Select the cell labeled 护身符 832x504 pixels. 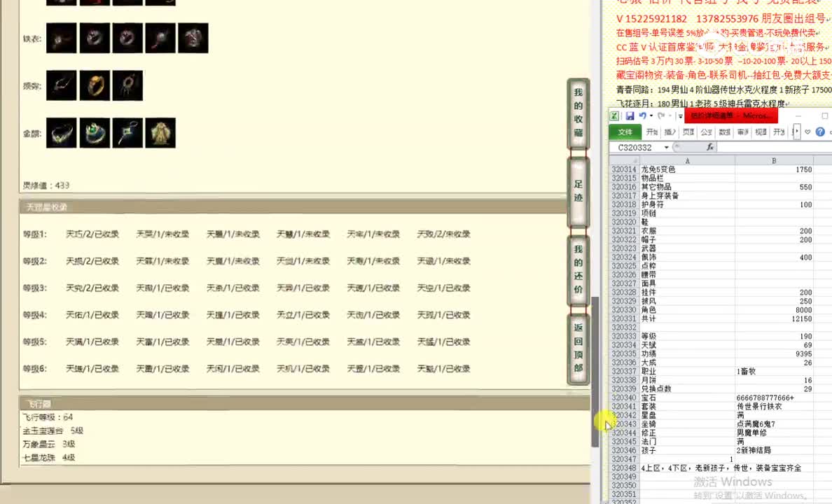tap(687, 205)
